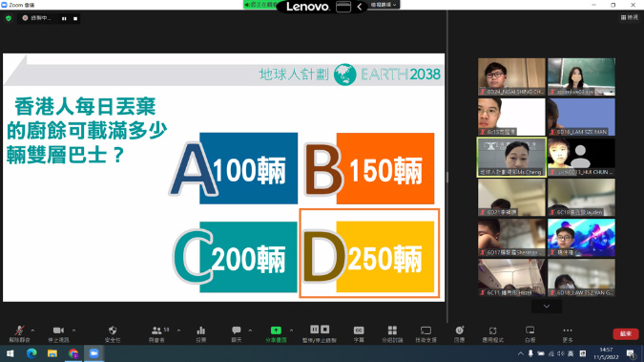The width and height of the screenshot is (644, 362).
Task: Select Ms Cheng's highlighted video thumbnail
Action: click(511, 158)
